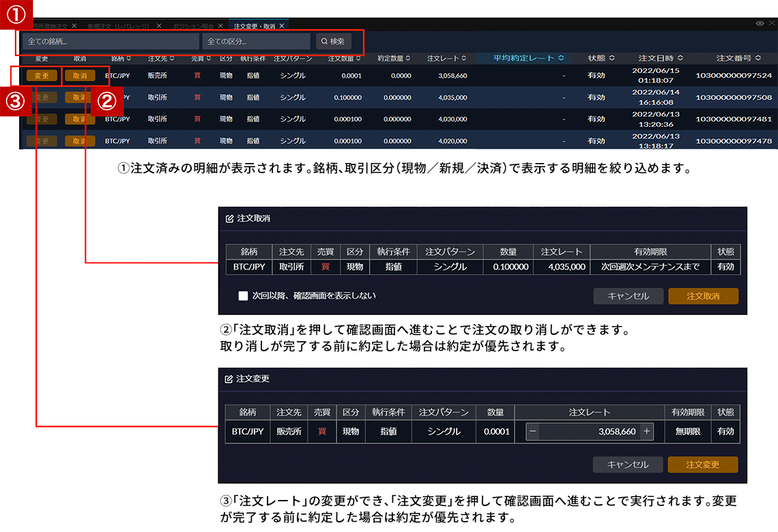Click 変更 for the 3,058,660 order

[x=42, y=76]
